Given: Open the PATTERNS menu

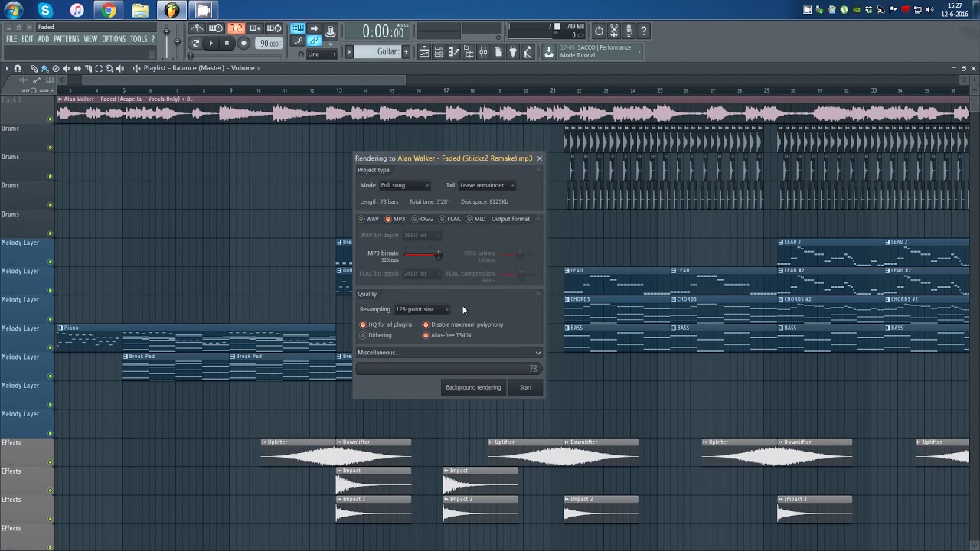Looking at the screenshot, I should [x=66, y=39].
